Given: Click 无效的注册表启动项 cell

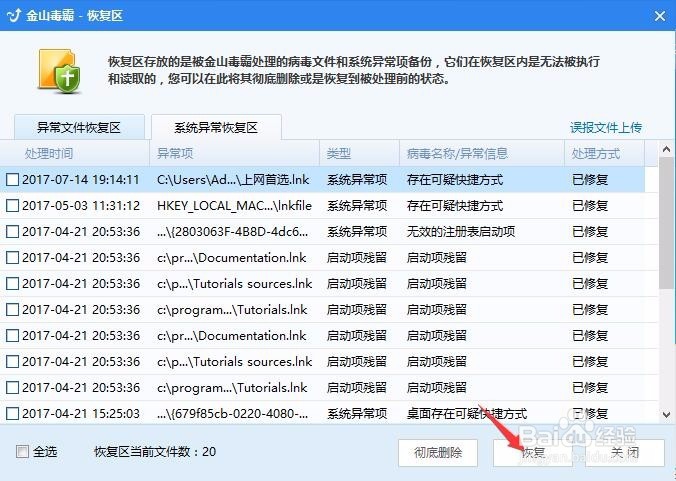Looking at the screenshot, I should pos(461,232).
